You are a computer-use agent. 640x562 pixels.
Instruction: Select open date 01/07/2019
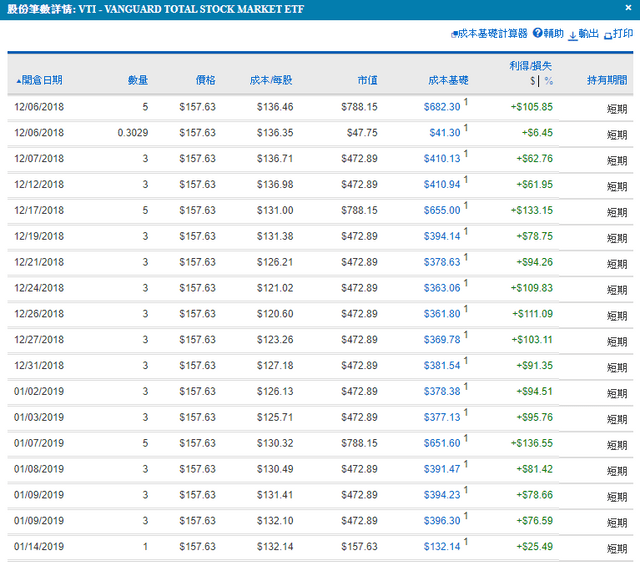(39, 443)
